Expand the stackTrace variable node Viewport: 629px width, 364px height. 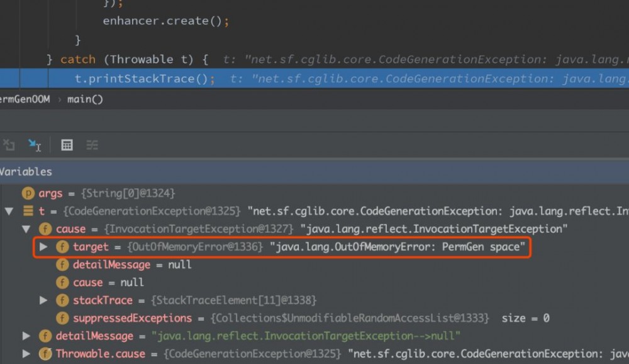coord(43,300)
